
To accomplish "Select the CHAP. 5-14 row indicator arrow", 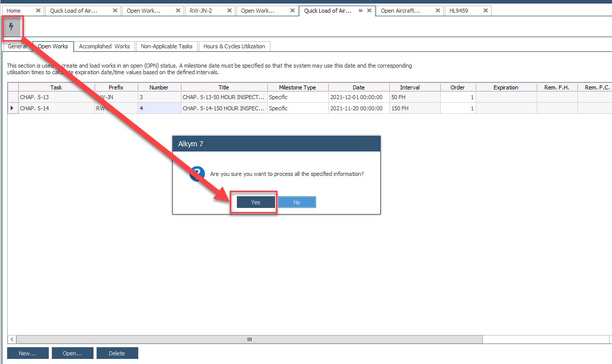I will 13,108.
